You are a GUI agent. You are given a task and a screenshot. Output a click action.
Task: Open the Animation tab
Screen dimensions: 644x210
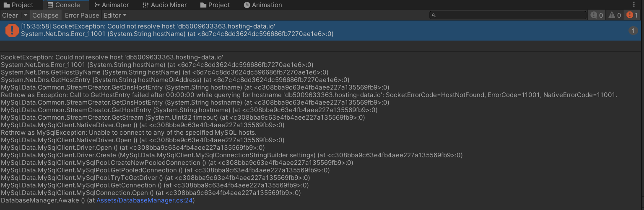pos(263,5)
